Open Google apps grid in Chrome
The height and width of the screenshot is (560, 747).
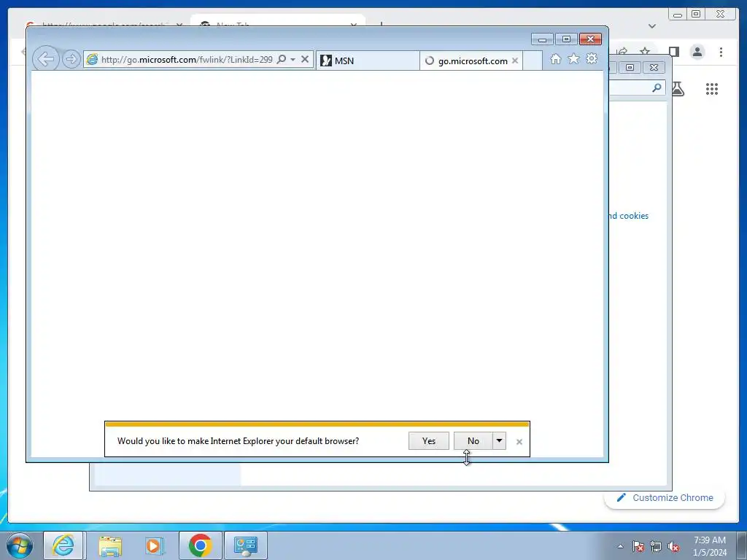pos(712,89)
